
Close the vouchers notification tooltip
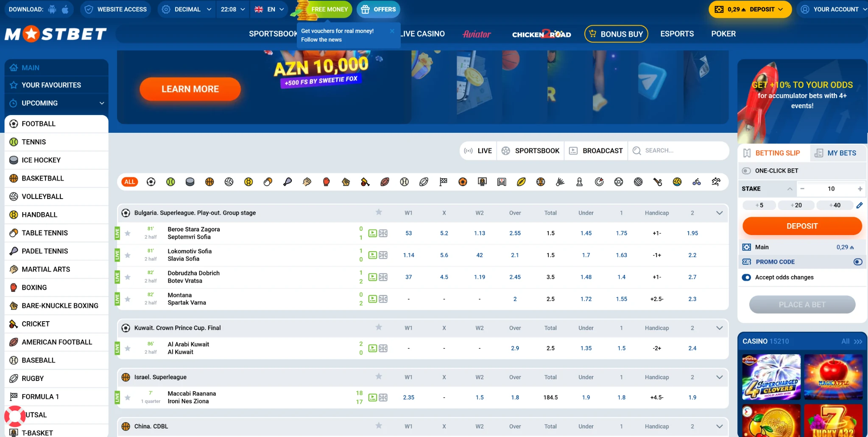[x=392, y=31]
